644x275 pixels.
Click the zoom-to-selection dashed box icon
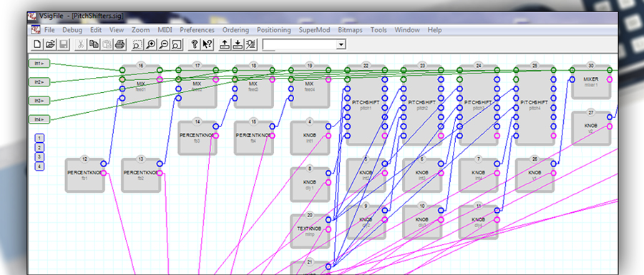(137, 44)
